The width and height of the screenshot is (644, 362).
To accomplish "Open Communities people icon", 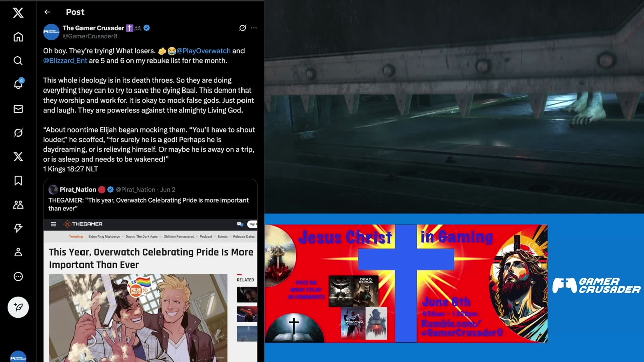I will 18,205.
